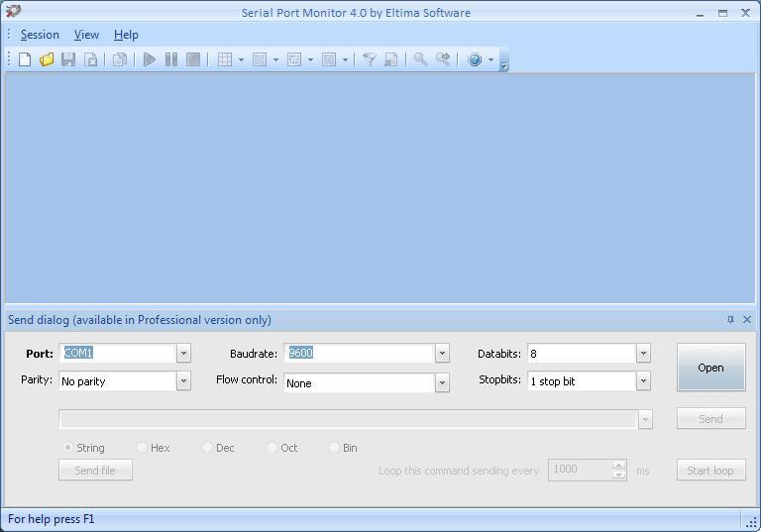Click the Find next icon with arrow
Image resolution: width=761 pixels, height=532 pixels.
443,59
